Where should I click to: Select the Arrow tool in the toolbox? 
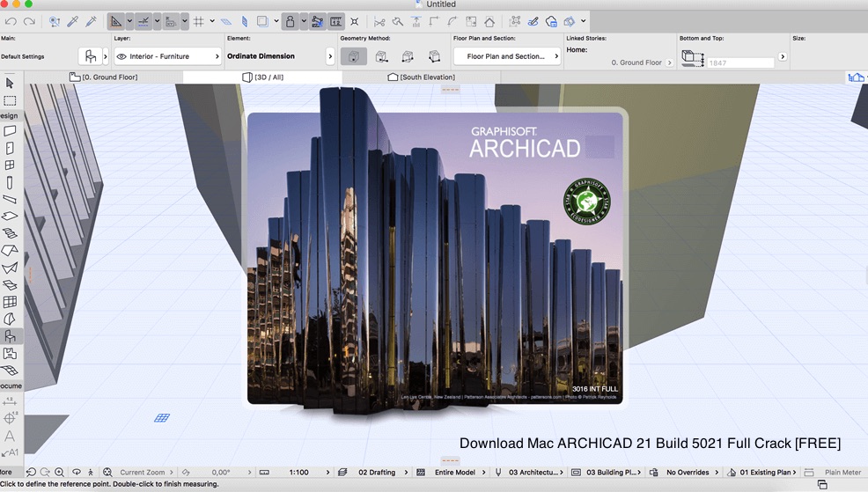(10, 83)
